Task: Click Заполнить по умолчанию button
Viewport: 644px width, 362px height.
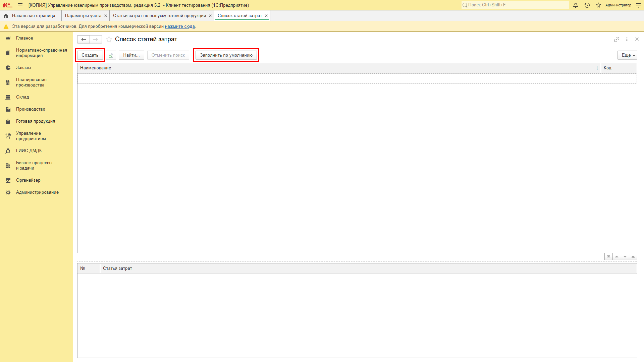Action: [x=226, y=55]
